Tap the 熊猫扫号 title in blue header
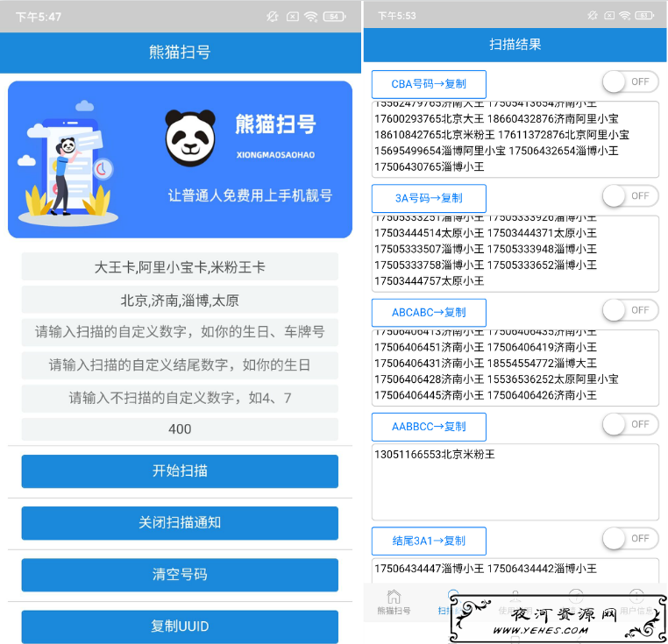This screenshot has height=644, width=668. (x=180, y=52)
